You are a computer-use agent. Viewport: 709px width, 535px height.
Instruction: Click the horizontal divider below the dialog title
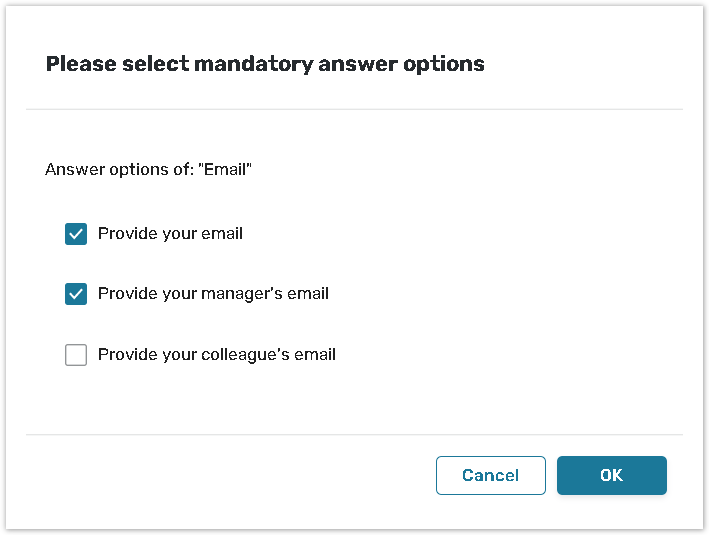[x=354, y=109]
